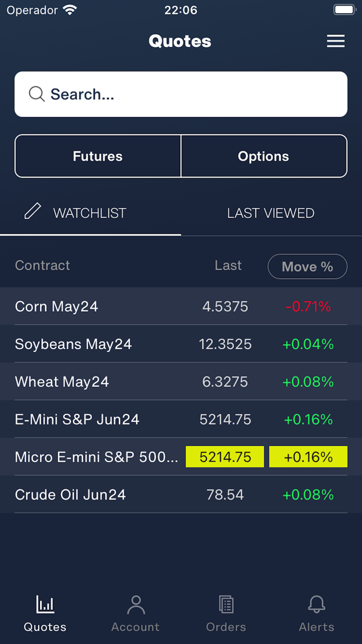Open E-Mini S&P Jun24 quote

[77, 420]
